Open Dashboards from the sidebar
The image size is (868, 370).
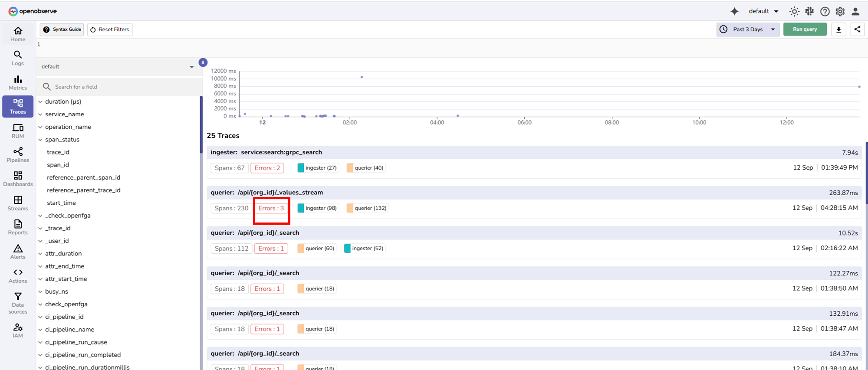[18, 179]
